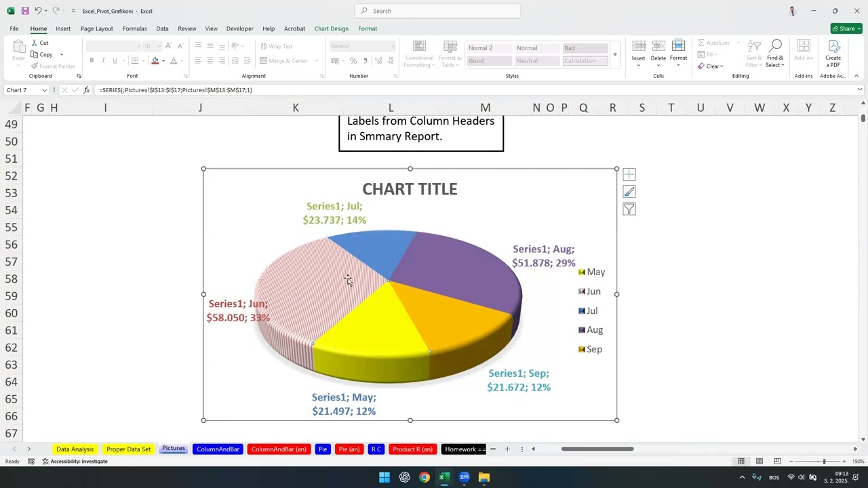Open the Data Analysis sheet tab

(x=75, y=449)
